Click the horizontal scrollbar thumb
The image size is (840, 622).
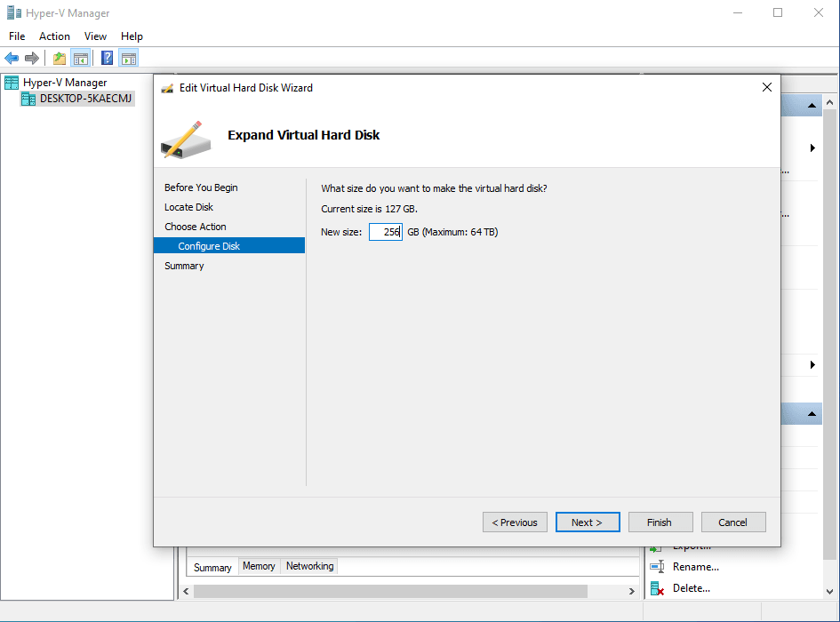(x=390, y=592)
